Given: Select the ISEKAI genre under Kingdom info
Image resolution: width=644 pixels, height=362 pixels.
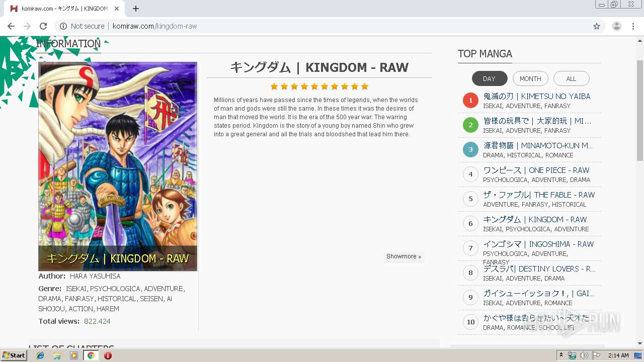Looking at the screenshot, I should [x=76, y=289].
